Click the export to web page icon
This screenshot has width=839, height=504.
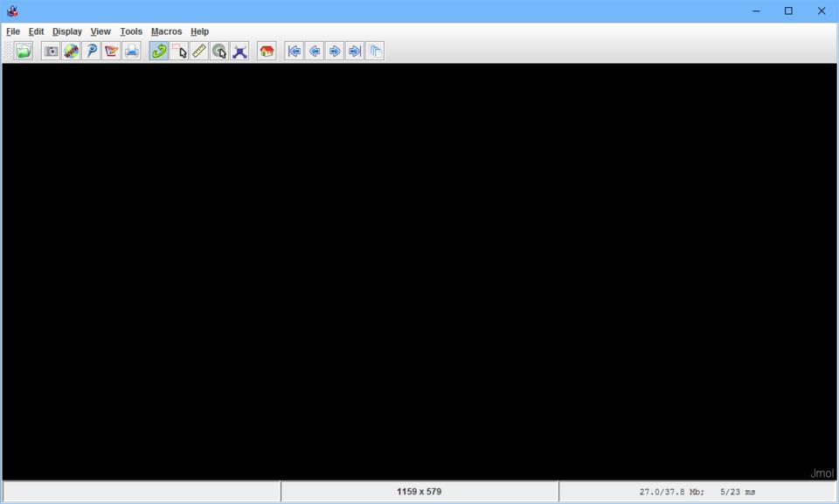tap(72, 52)
